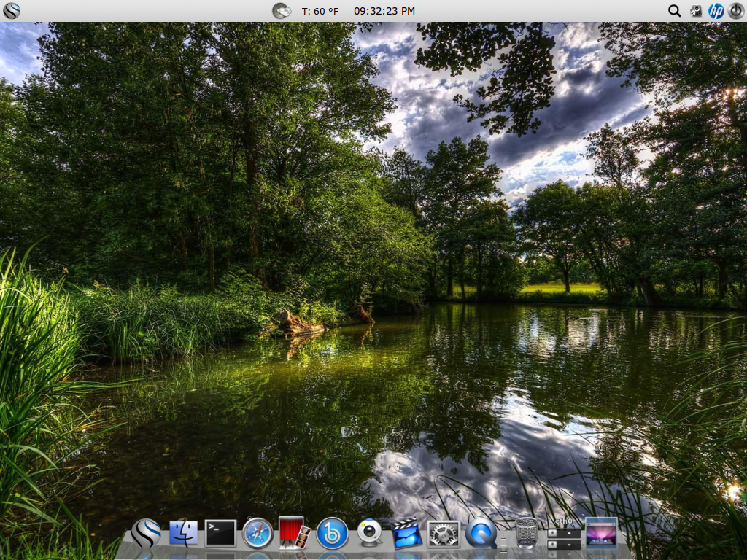
Task: Launch the Safari-style web browser
Action: coord(257,534)
